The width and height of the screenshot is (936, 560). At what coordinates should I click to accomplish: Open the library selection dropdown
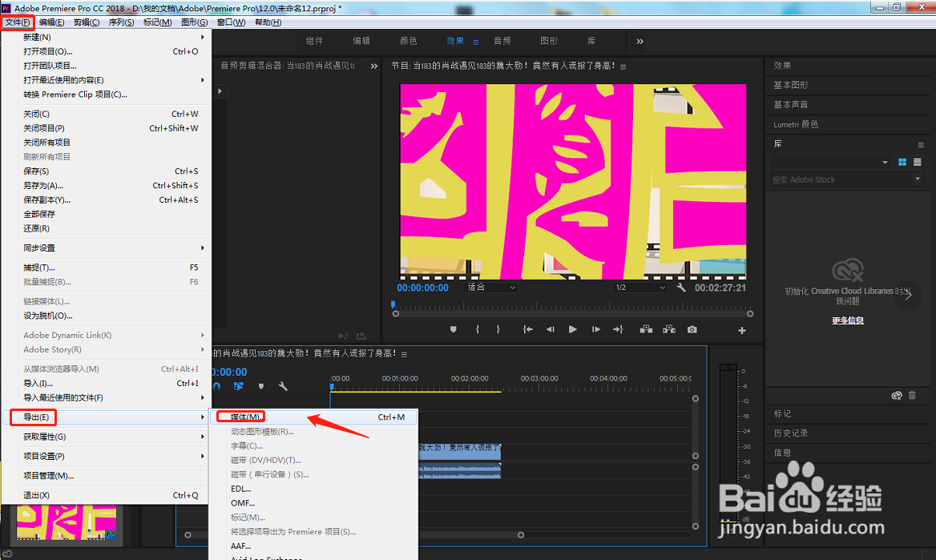pos(829,163)
